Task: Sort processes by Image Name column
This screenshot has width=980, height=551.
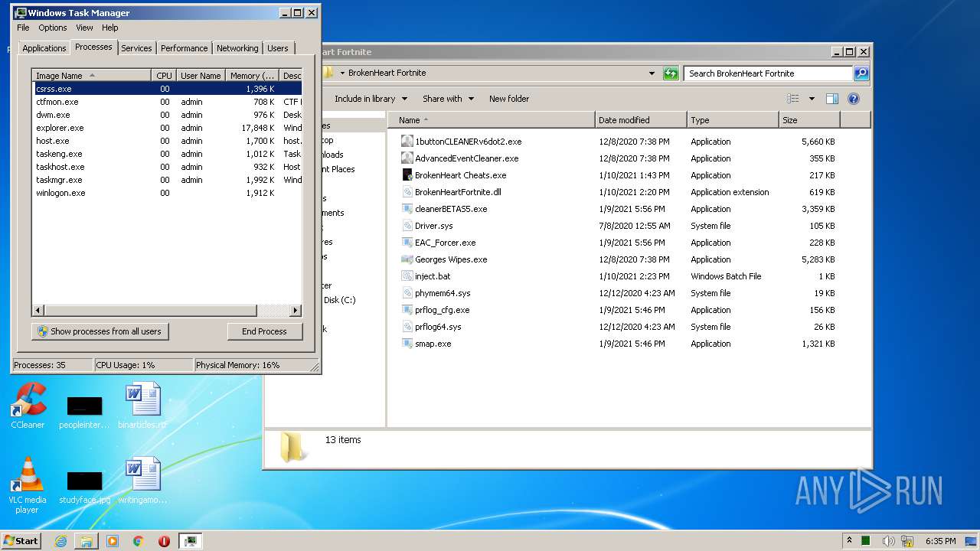Action: (x=92, y=76)
